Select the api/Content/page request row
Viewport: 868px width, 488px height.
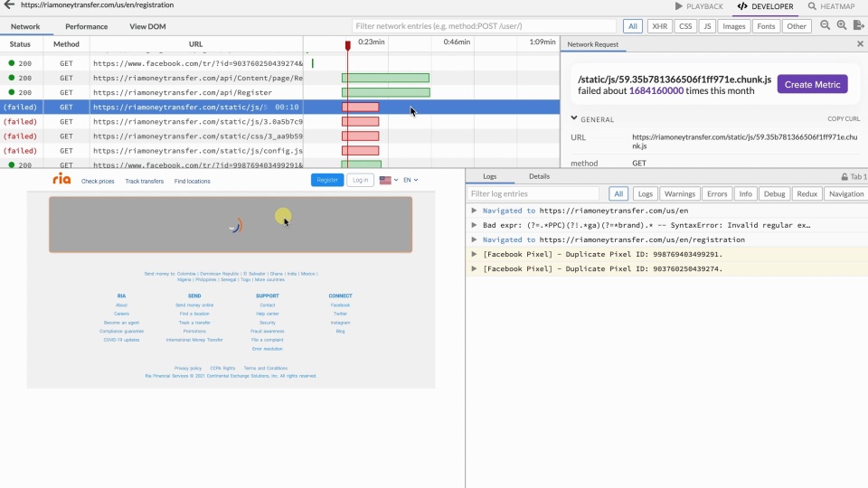[x=279, y=78]
